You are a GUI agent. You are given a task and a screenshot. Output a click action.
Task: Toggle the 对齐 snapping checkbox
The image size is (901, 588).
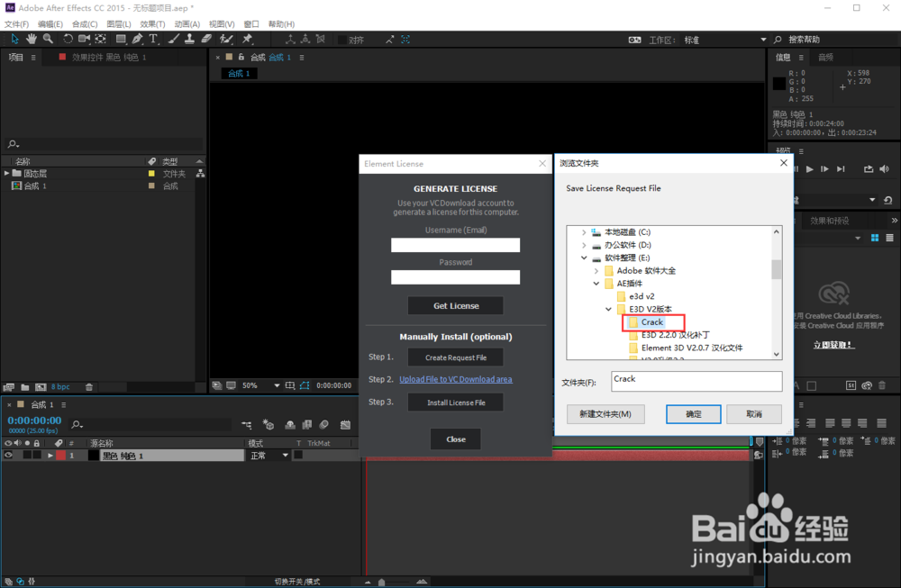[x=342, y=40]
